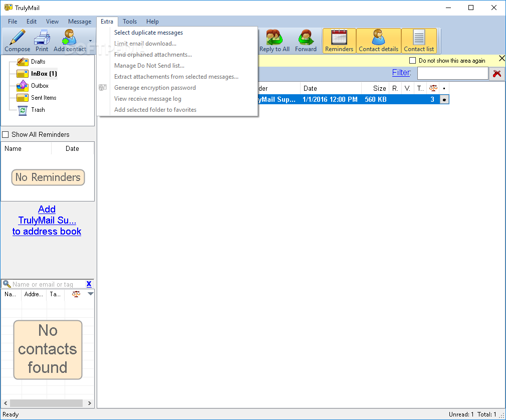The image size is (506, 420).
Task: Sort messages by Size column
Action: coord(375,88)
